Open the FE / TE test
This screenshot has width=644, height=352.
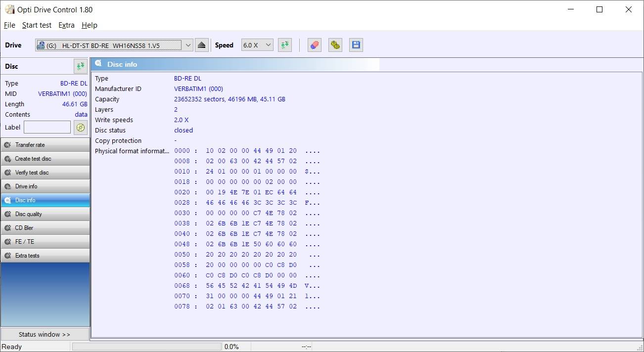[45, 242]
